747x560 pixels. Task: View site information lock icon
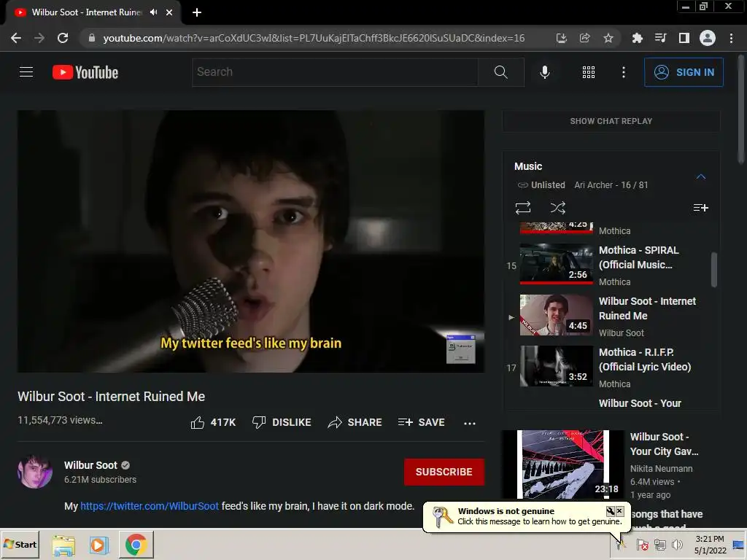coord(92,38)
